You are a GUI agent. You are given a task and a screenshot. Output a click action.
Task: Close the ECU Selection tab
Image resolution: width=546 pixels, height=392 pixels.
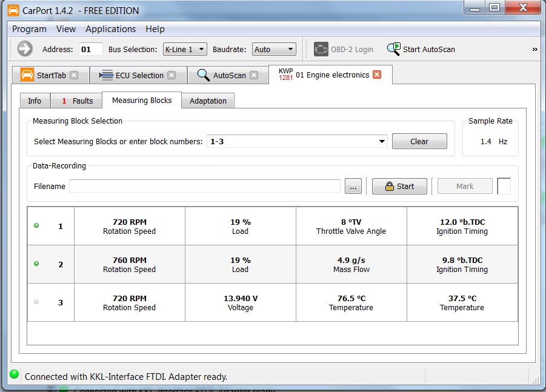click(171, 75)
